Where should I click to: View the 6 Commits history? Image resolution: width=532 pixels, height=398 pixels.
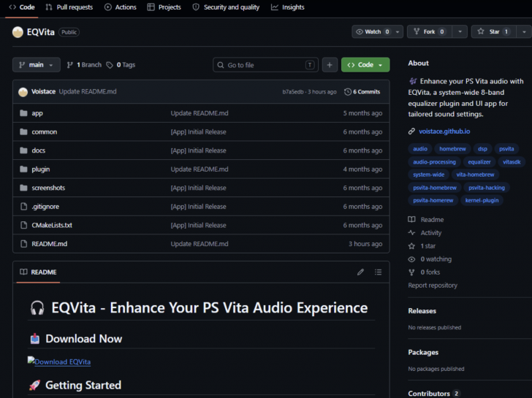(x=362, y=92)
